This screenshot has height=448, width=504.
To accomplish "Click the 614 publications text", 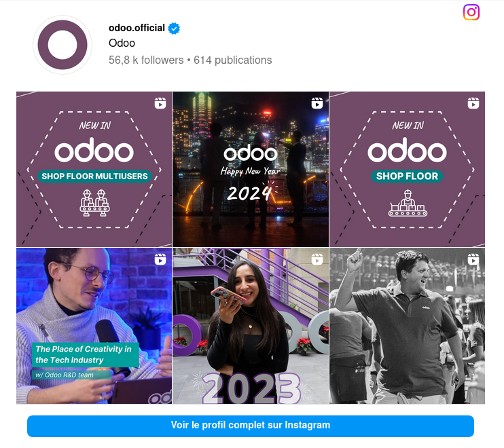I will (x=233, y=60).
